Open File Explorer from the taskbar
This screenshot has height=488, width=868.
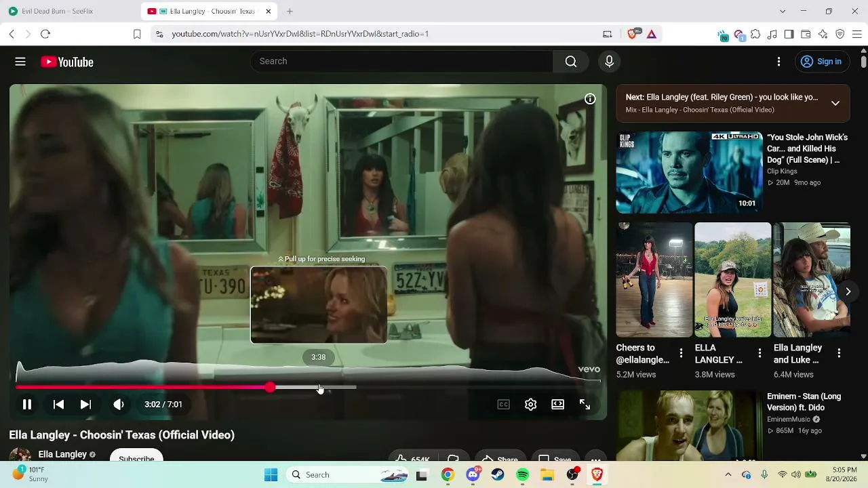pyautogui.click(x=547, y=475)
